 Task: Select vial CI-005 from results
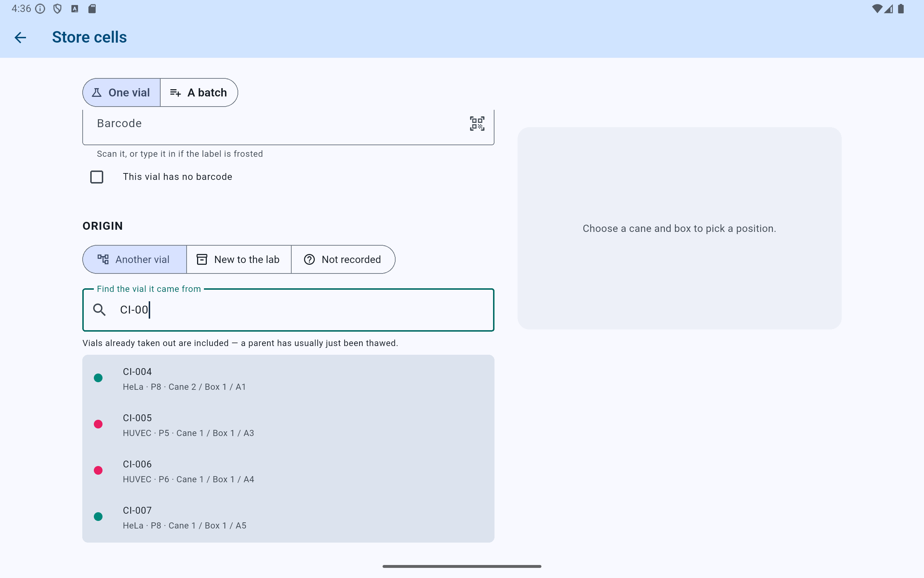click(288, 425)
